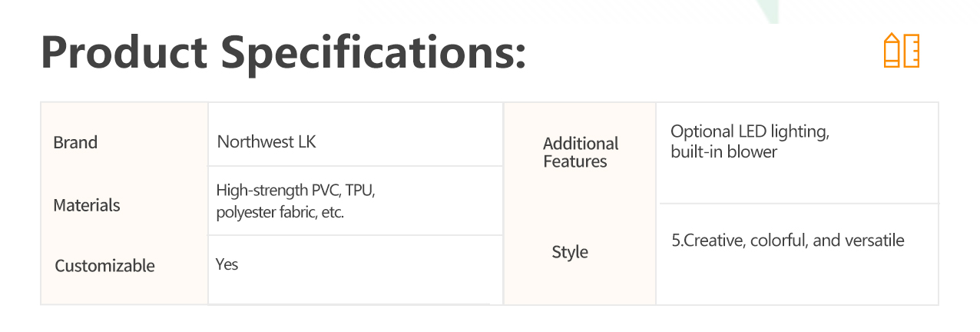
Task: Click the Product Specifications heading
Action: tap(283, 53)
